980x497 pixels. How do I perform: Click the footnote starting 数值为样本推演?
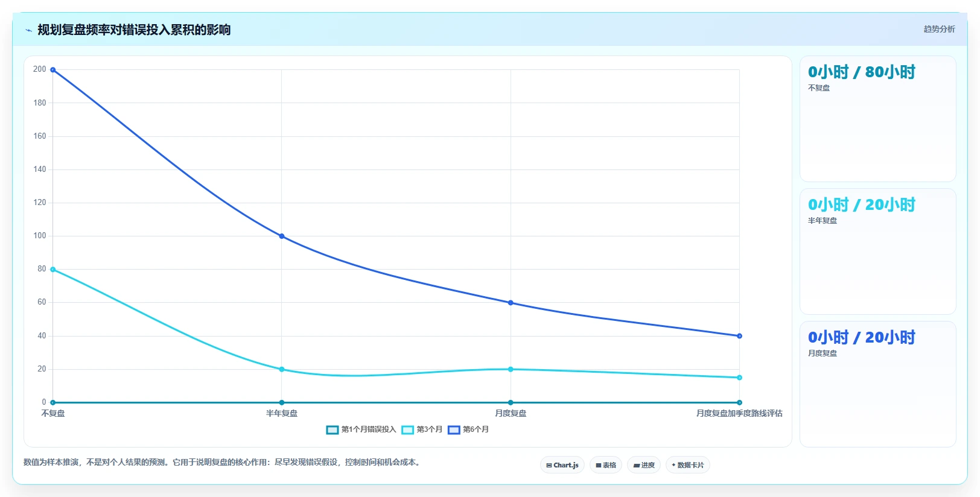click(x=223, y=463)
